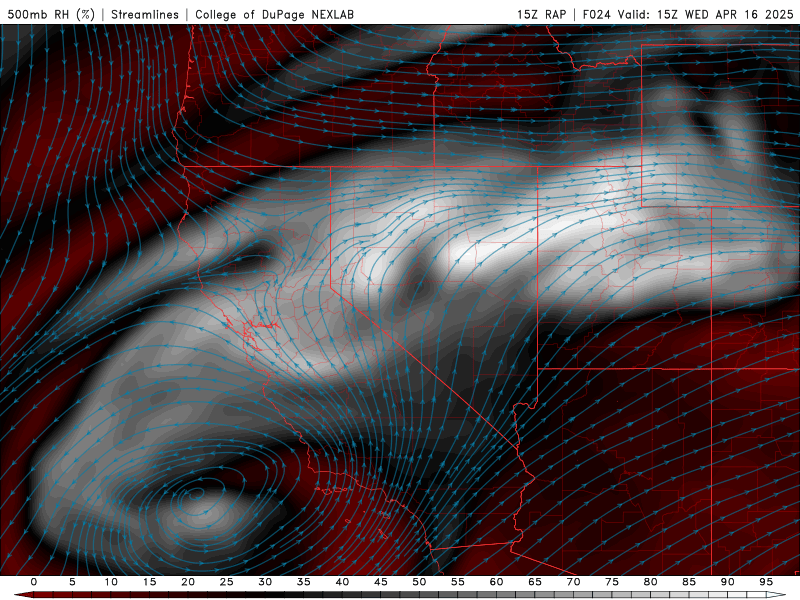
Task: Select the "90" color scale label
Action: (x=727, y=582)
